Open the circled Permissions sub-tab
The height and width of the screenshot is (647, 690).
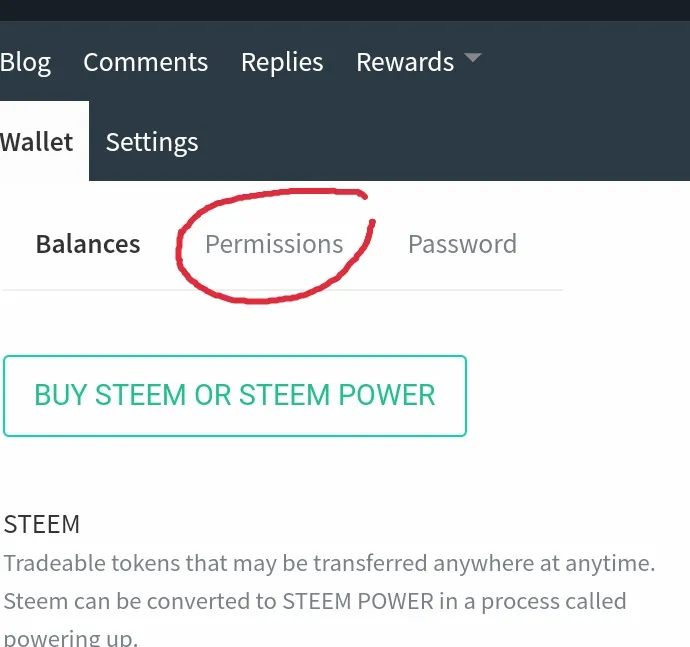coord(274,244)
